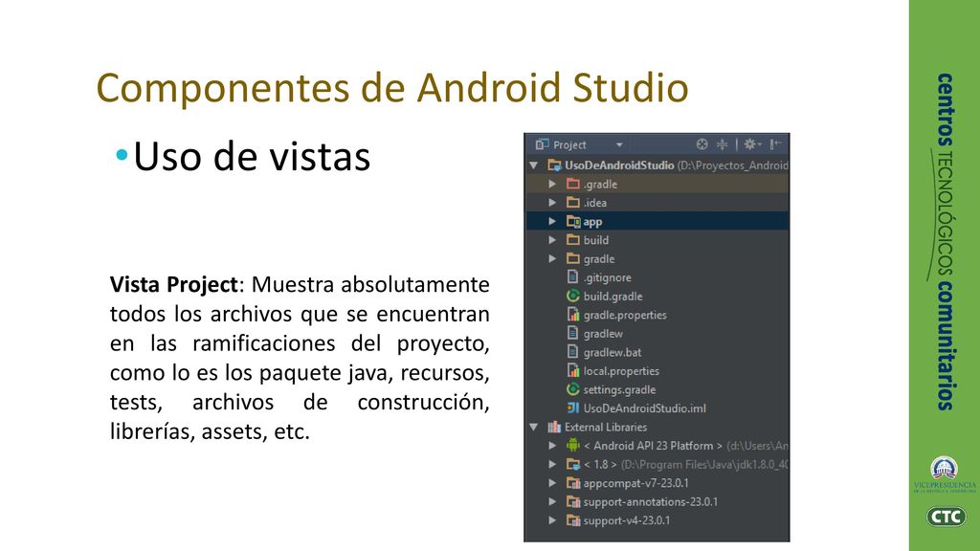Click the app module folder icon

coord(573,221)
